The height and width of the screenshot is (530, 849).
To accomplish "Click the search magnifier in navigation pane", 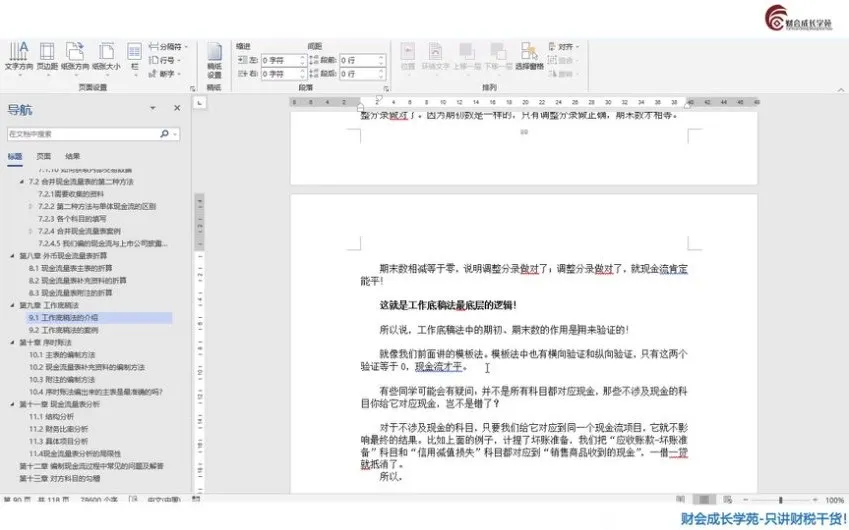I will pos(164,133).
